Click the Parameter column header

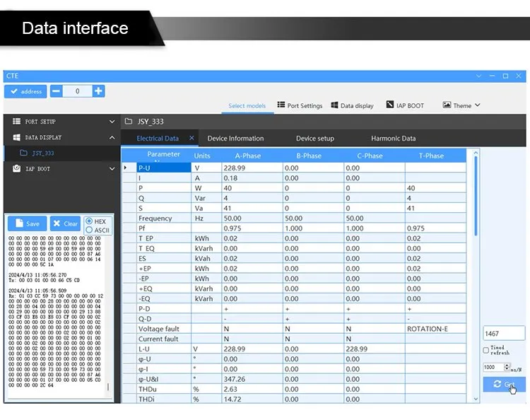pyautogui.click(x=164, y=155)
